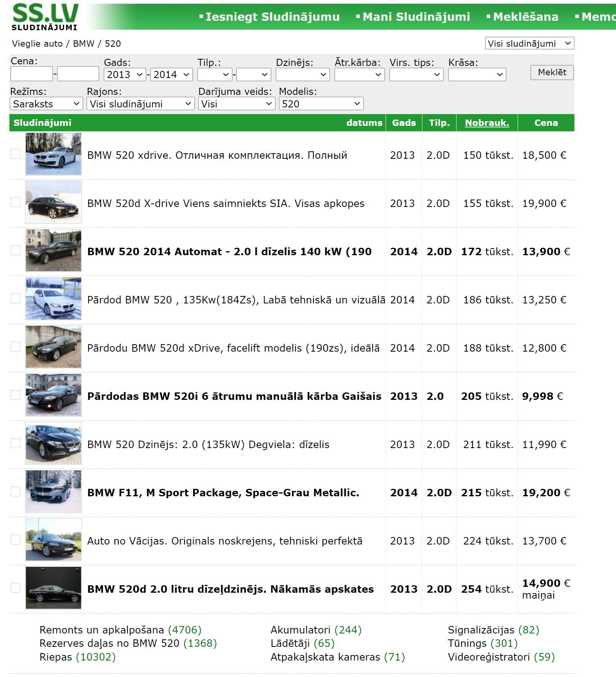616x677 pixels.
Task: Open thumbnail of 9,998 € BMW 520i
Action: coord(53,395)
